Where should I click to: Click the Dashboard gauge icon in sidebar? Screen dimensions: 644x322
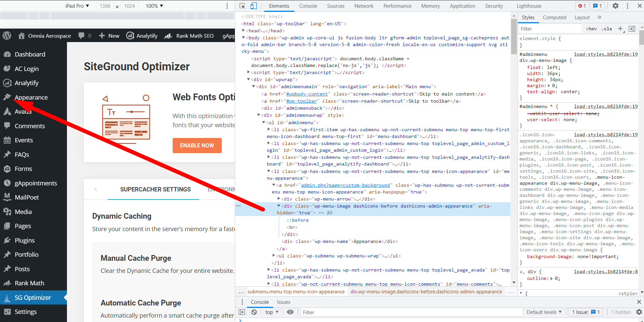(x=7, y=54)
